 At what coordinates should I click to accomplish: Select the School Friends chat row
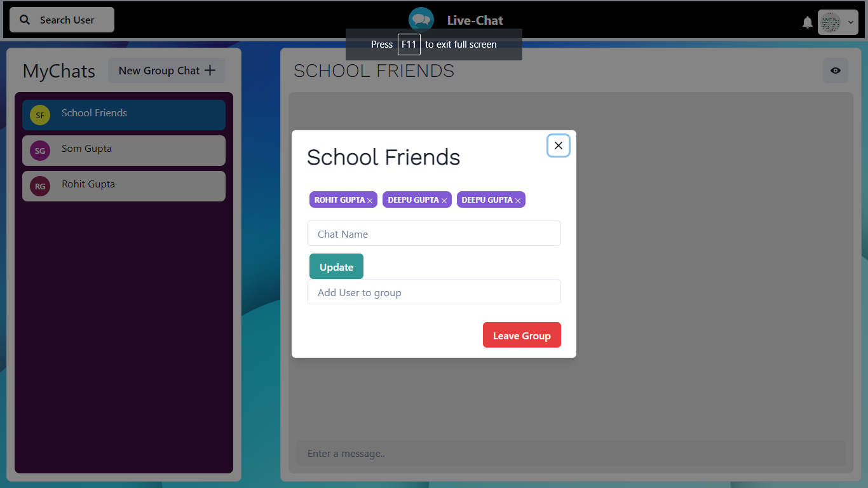tap(124, 115)
